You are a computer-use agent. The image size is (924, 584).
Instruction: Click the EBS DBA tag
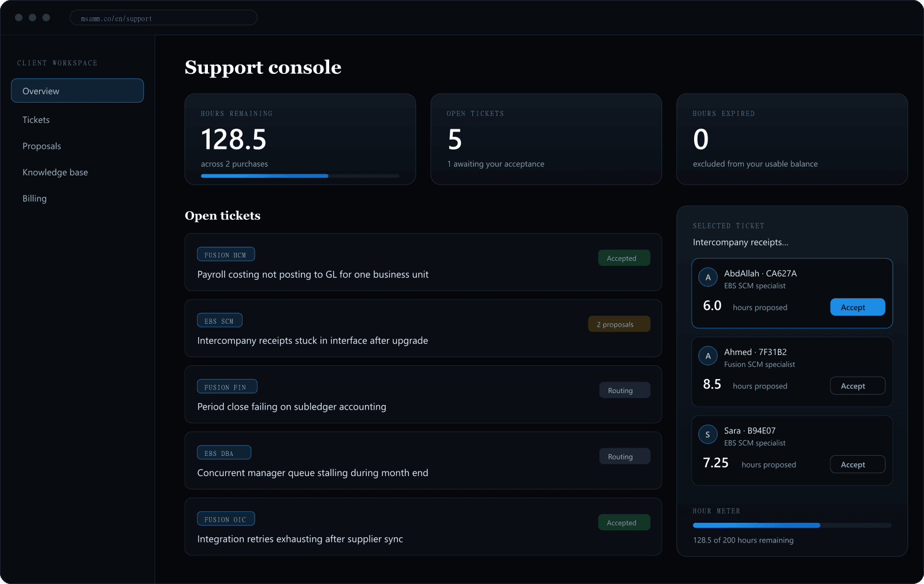pos(224,452)
